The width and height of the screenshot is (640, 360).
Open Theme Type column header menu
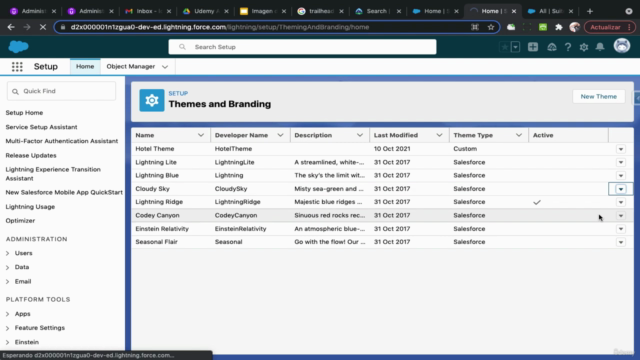click(x=519, y=135)
